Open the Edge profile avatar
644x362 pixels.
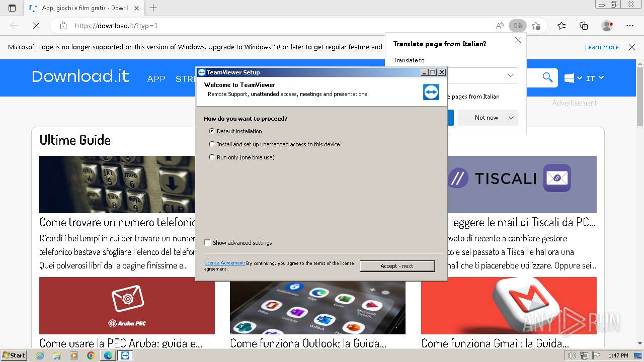(607, 26)
